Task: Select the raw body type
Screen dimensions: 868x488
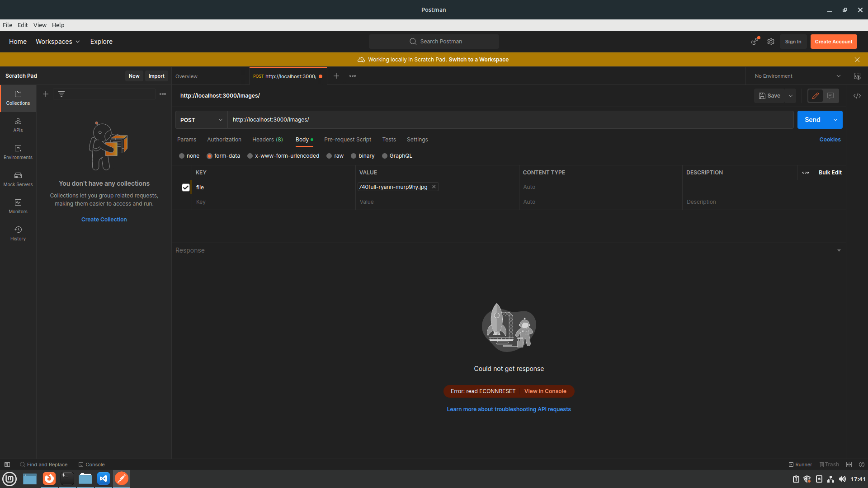Action: (330, 156)
